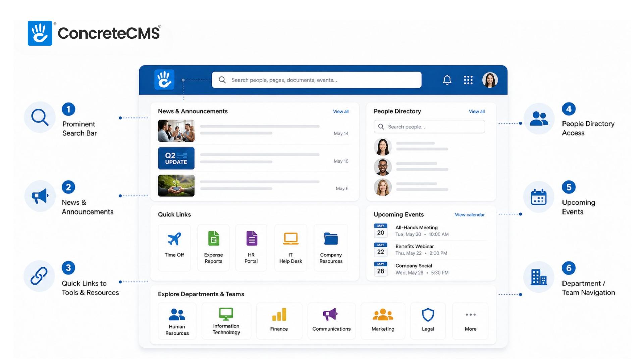Open the IT Help Desk quick link
This screenshot has height=362, width=644.
coord(290,247)
